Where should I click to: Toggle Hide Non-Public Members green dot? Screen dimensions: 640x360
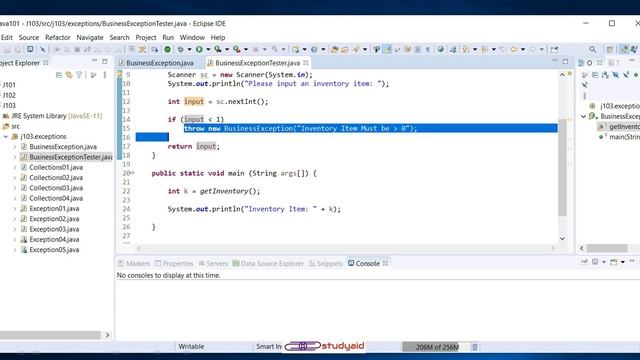[x=636, y=75]
